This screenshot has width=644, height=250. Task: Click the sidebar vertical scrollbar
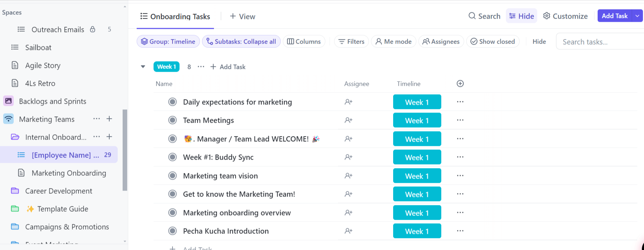click(125, 150)
